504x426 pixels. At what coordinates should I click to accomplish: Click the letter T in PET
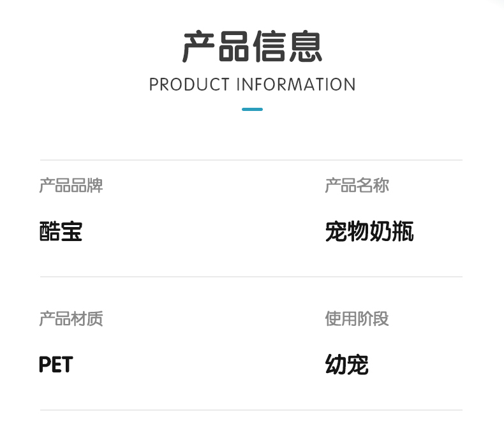tap(67, 365)
